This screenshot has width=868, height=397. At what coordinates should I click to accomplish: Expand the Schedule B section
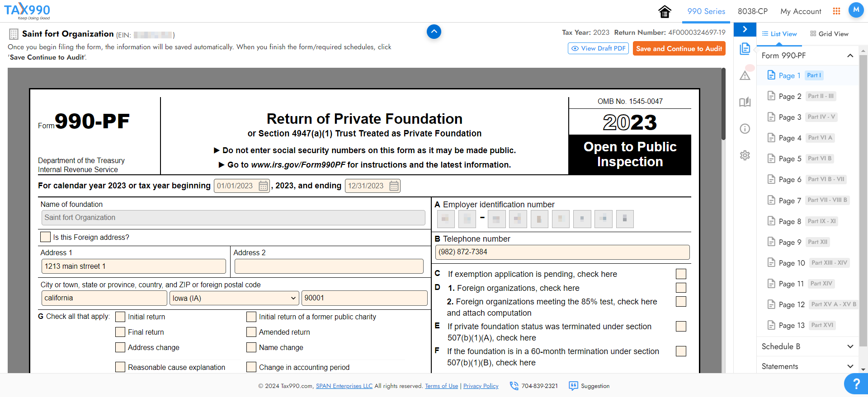(x=807, y=346)
